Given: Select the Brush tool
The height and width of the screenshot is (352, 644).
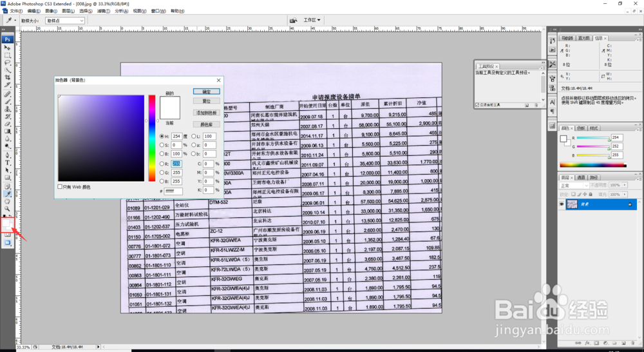Looking at the screenshot, I should tap(7, 102).
